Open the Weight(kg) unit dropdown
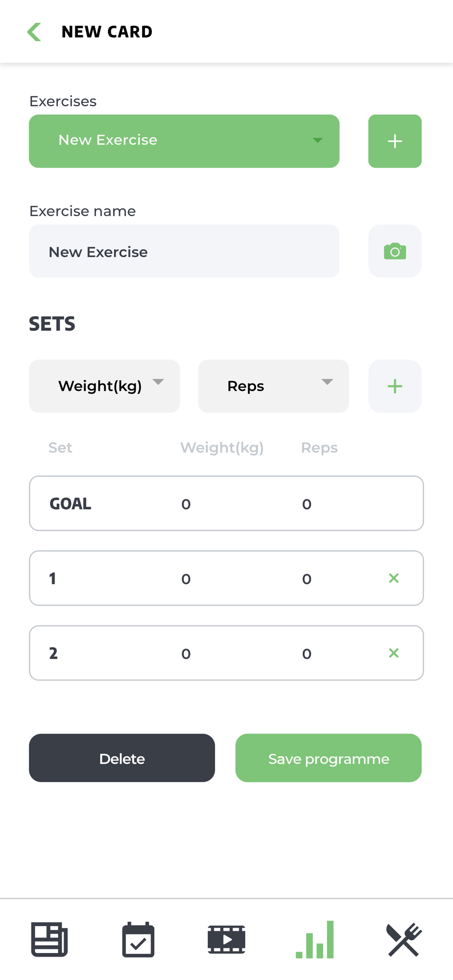Viewport: 453px width, 980px height. [104, 386]
